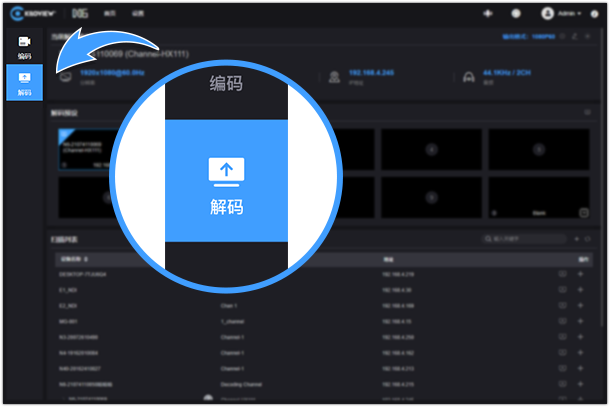610x407 pixels.
Task: Click the 192.168.4.30 address cell
Action: 396,290
